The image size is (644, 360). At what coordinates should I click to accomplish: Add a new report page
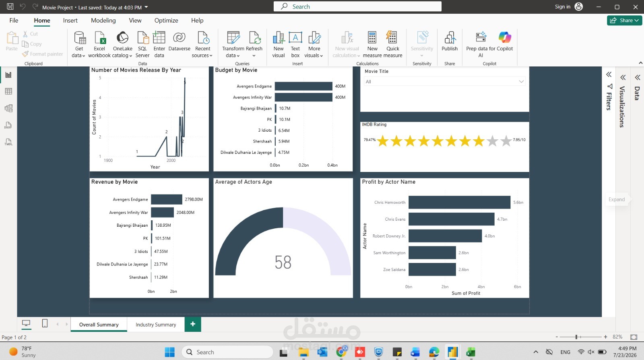click(x=193, y=324)
